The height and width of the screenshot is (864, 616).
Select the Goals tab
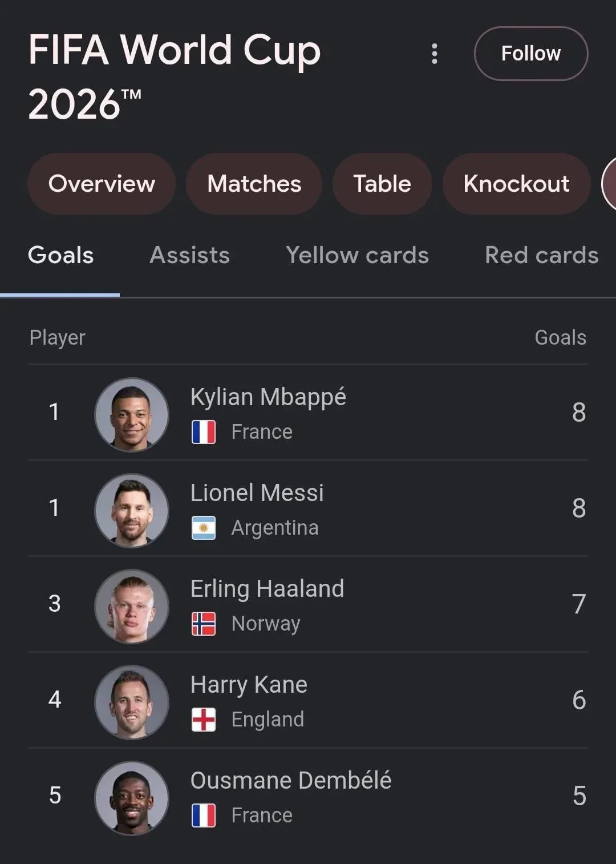(60, 255)
